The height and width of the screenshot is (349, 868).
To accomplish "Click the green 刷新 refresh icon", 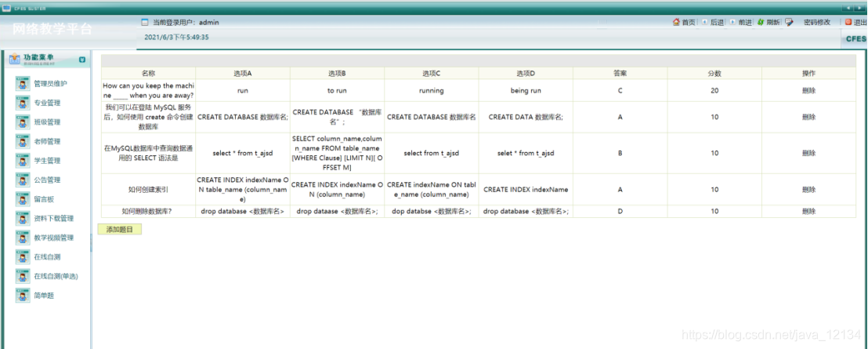I will [761, 22].
